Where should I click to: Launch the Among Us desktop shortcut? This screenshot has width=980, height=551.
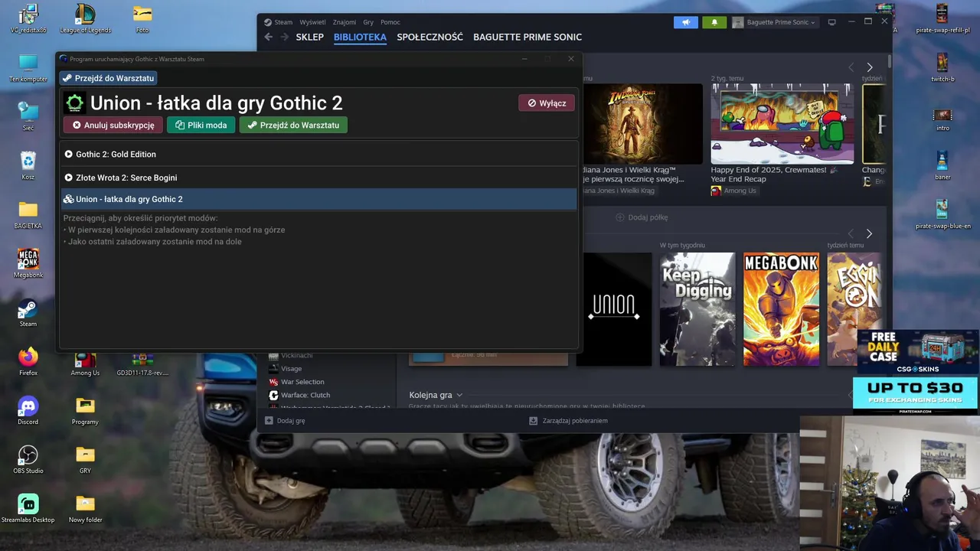point(85,361)
